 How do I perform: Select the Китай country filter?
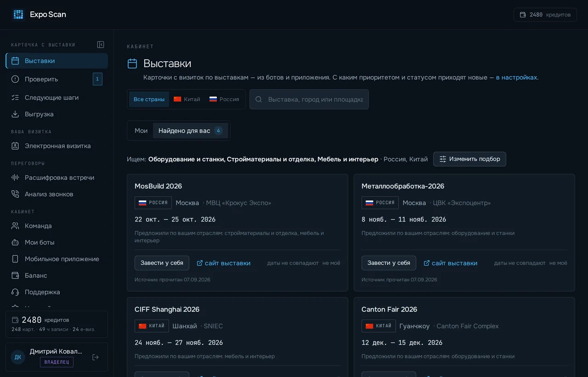click(x=187, y=99)
